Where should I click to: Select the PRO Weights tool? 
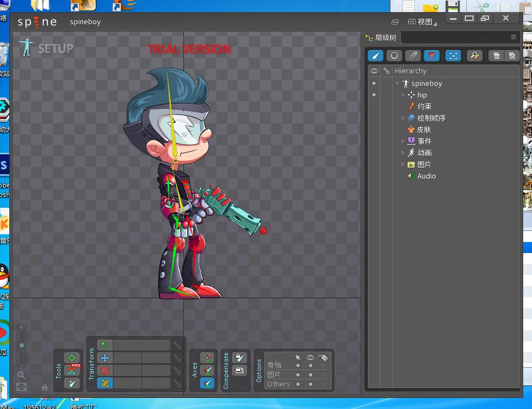[72, 370]
